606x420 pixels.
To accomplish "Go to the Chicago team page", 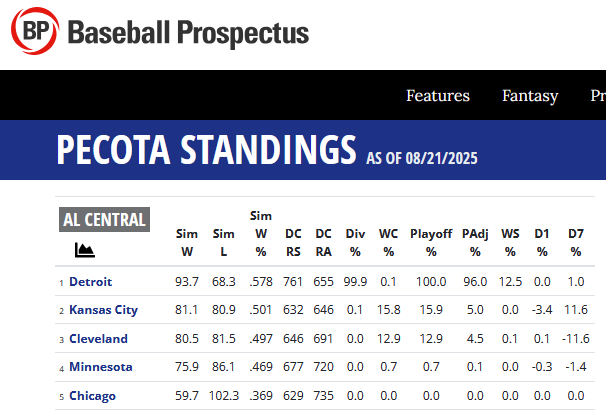I will coord(92,395).
